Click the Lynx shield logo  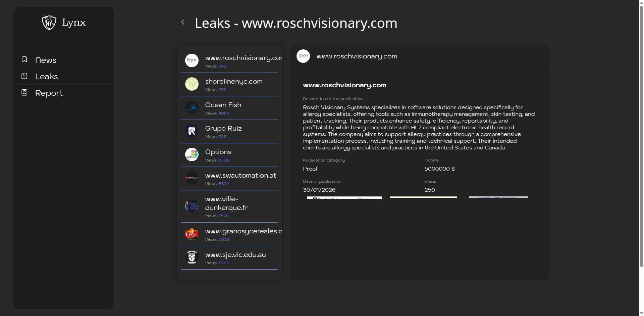49,22
